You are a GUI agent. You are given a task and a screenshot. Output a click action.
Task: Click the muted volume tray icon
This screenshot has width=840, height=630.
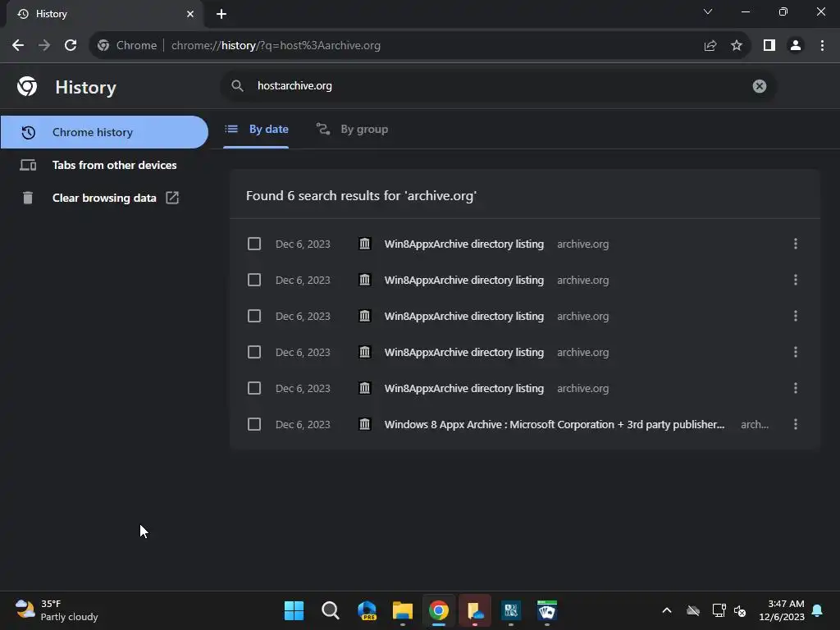tap(740, 610)
